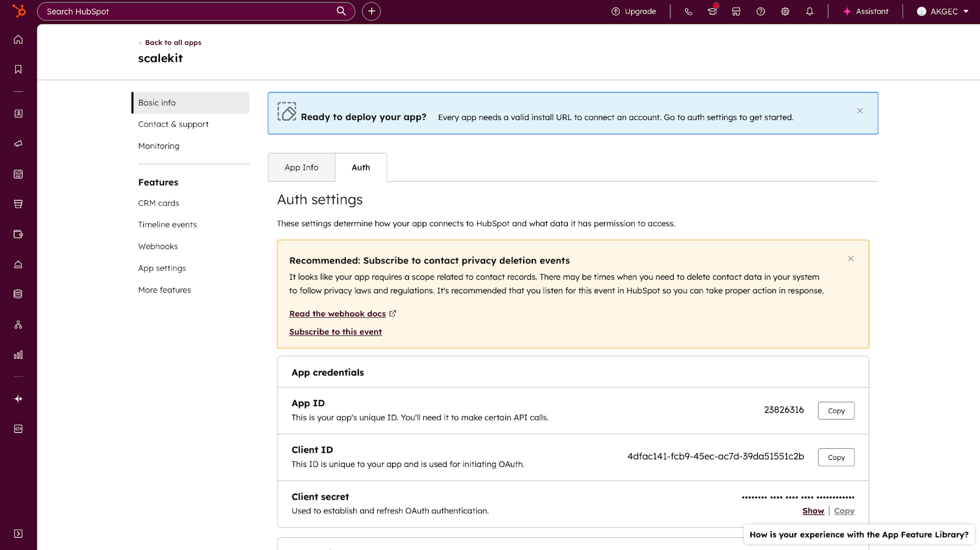This screenshot has width=980, height=550.
Task: Switch to the App Info tab
Action: (301, 167)
